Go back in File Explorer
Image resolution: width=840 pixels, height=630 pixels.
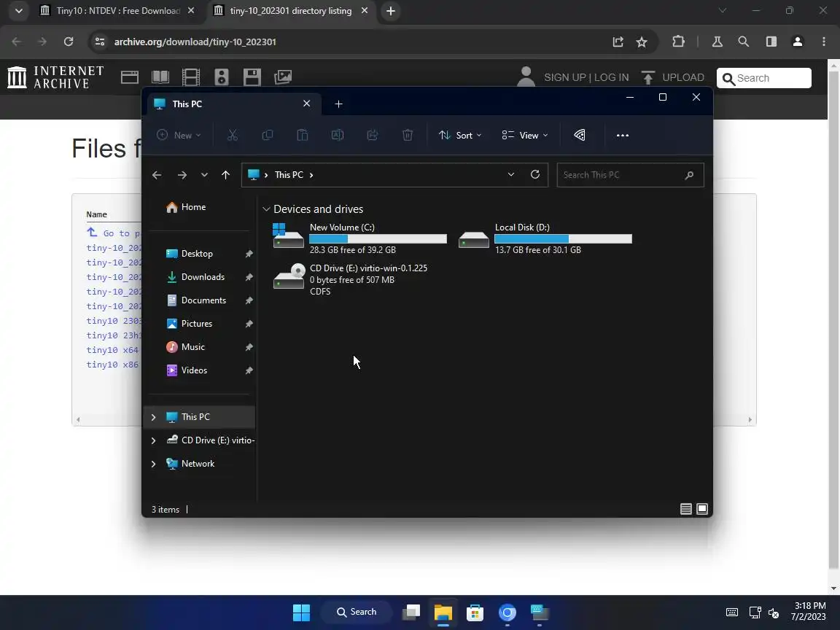157,175
